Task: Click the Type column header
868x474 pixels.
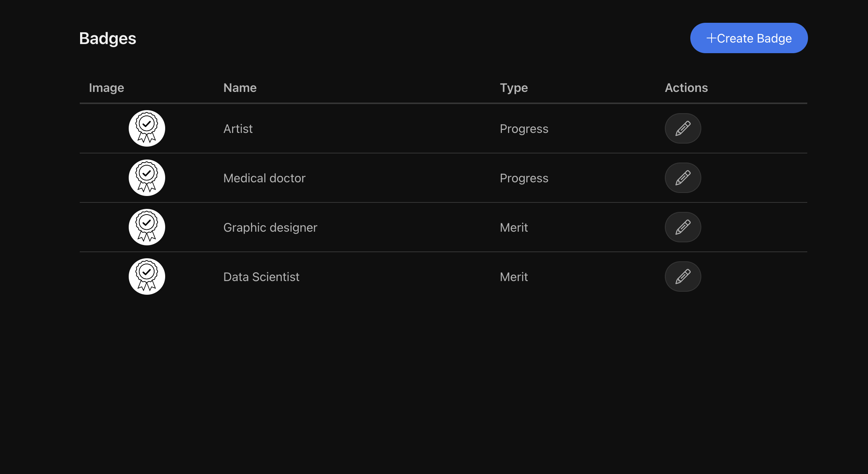Action: pos(513,88)
